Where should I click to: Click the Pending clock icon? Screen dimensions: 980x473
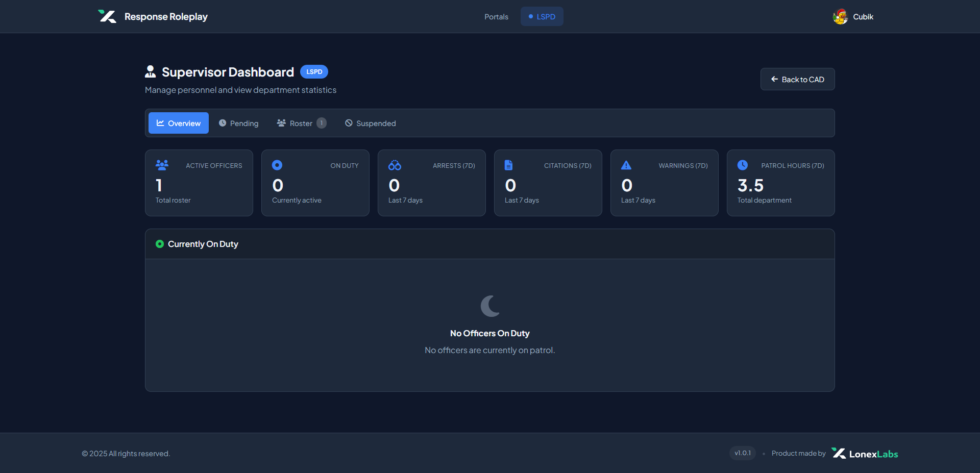tap(223, 123)
